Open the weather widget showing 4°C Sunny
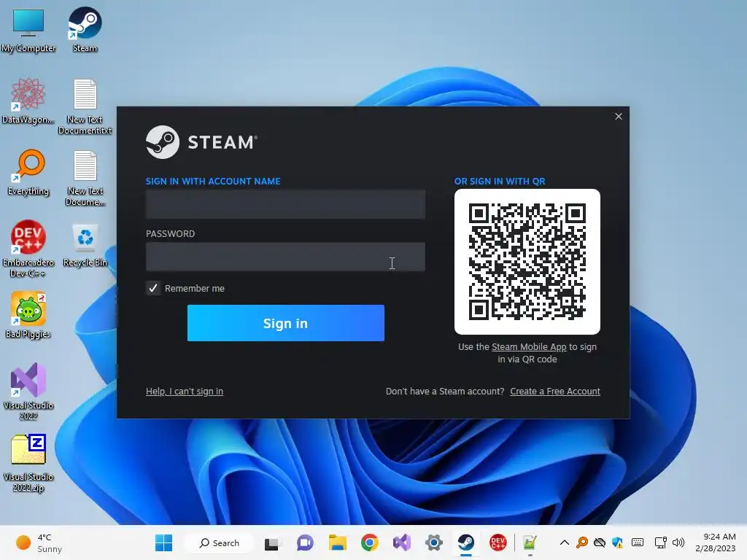 39,542
